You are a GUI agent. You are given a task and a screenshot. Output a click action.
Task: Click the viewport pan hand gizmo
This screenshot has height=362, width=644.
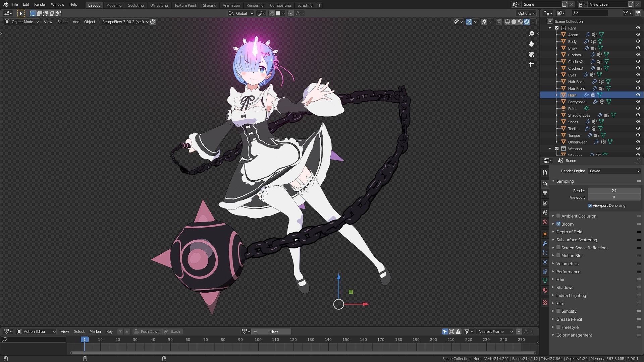(531, 44)
